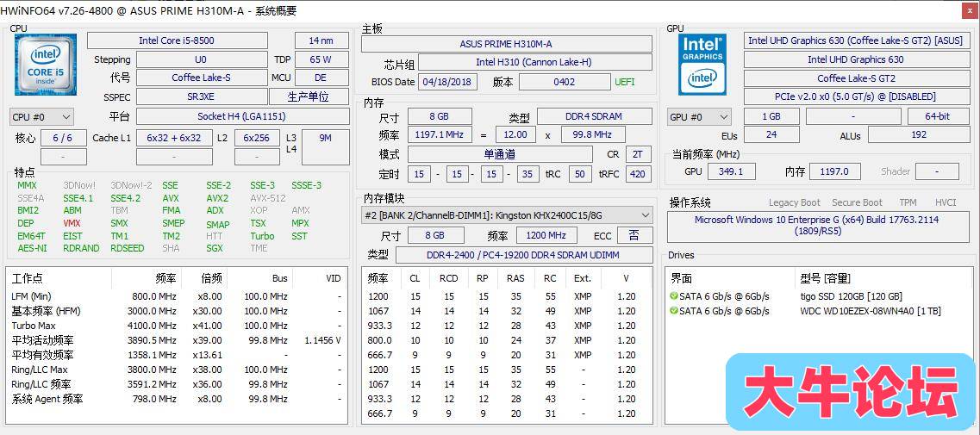
Task: Click green status icon of WDC WD10EZEX drive
Action: (x=673, y=311)
